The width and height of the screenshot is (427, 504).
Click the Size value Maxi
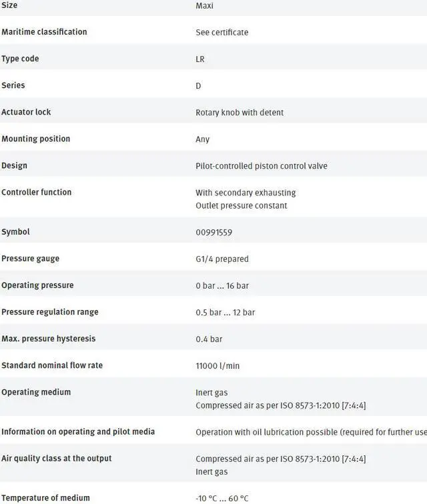[x=204, y=6]
